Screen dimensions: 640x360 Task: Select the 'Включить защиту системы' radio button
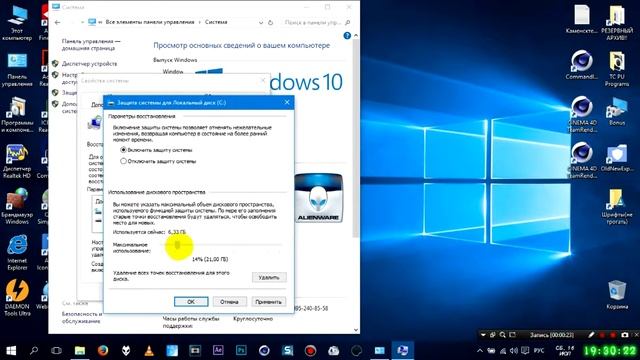[x=123, y=150]
